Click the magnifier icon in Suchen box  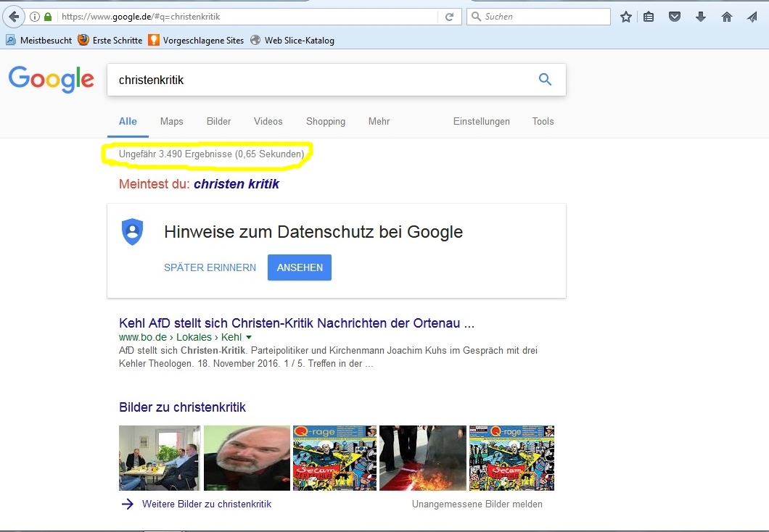click(476, 16)
